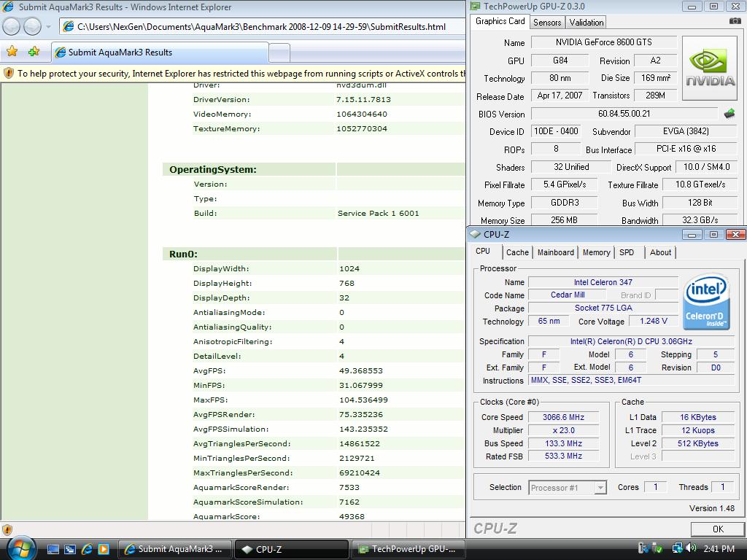Open Favorites Center star icon
Screen dimensions: 747x560
(x=12, y=52)
